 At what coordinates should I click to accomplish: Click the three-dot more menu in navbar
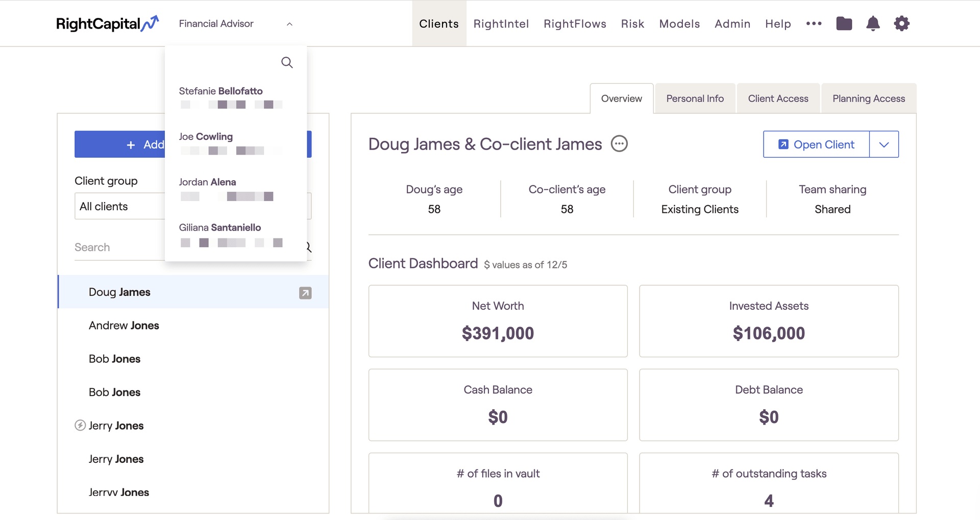814,23
